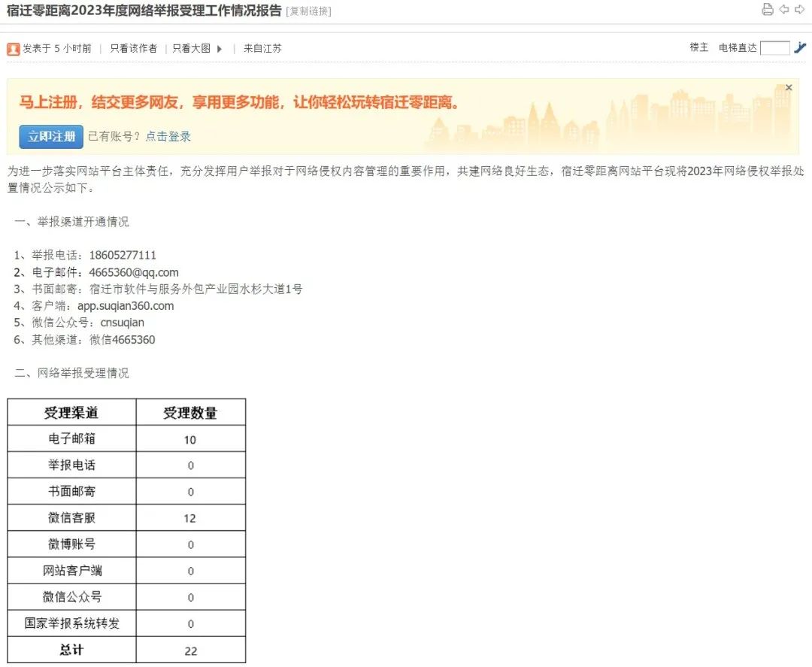The image size is (812, 667).
Task: Click email address 4665360@qq.com
Action: click(134, 272)
